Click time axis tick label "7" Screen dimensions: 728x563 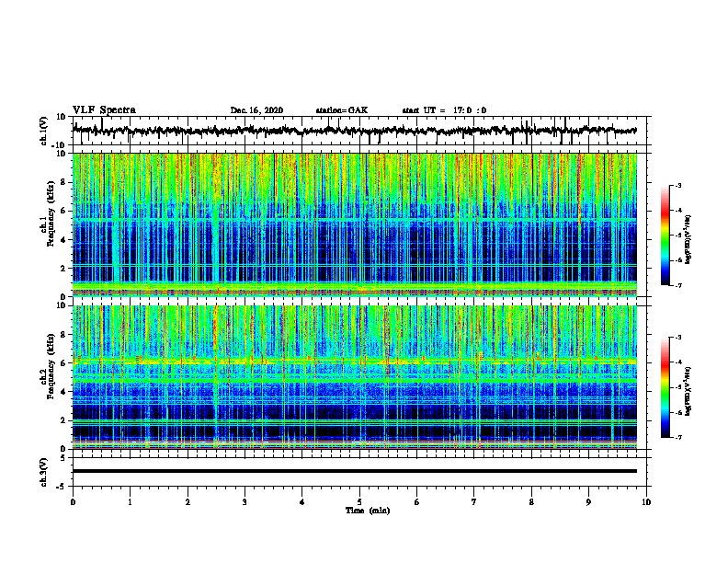474,502
